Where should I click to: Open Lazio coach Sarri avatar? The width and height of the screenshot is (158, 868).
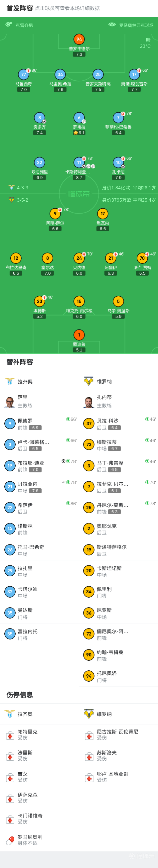tap(10, 402)
